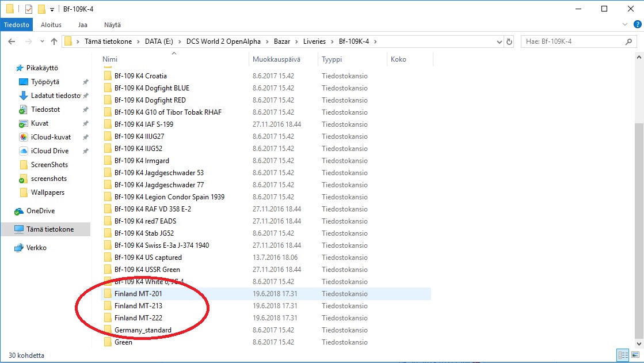Click the Forward navigation arrow
The width and height of the screenshot is (644, 363).
(28, 41)
